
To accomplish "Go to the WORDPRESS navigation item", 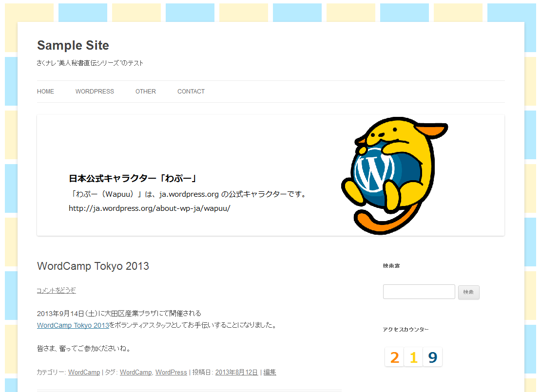I will pyautogui.click(x=95, y=92).
